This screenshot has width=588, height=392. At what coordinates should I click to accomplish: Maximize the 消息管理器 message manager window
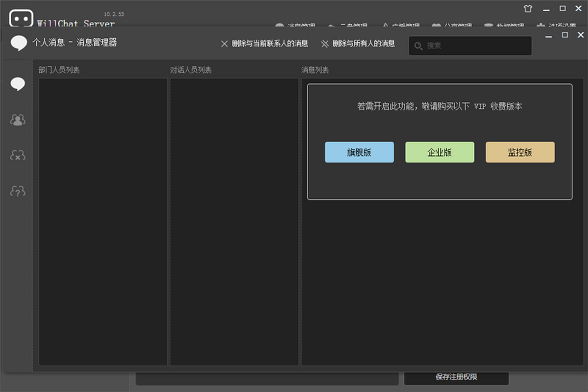click(565, 35)
